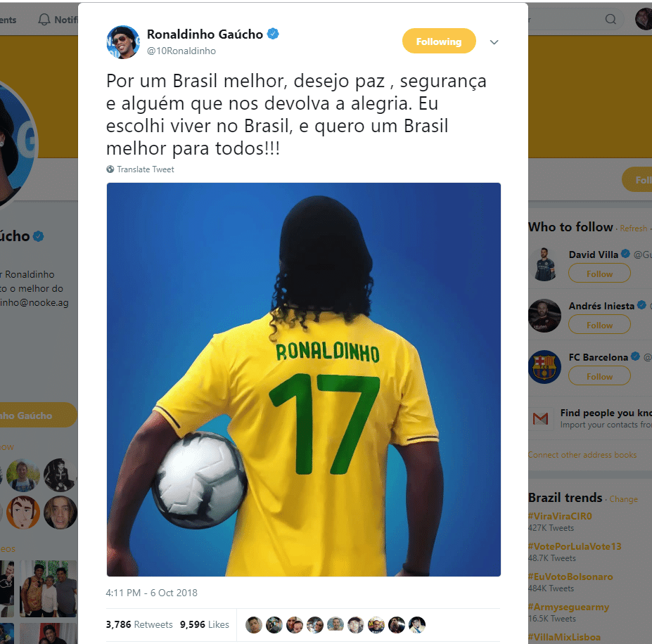Click the Translate Tweet link
This screenshot has height=644, width=652.
tap(145, 169)
